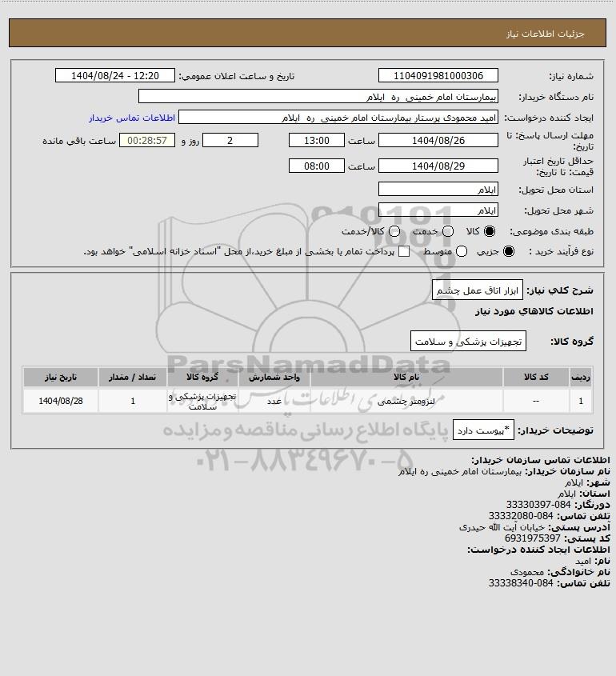
Task: Click the buyer organization name field
Action: (x=318, y=97)
